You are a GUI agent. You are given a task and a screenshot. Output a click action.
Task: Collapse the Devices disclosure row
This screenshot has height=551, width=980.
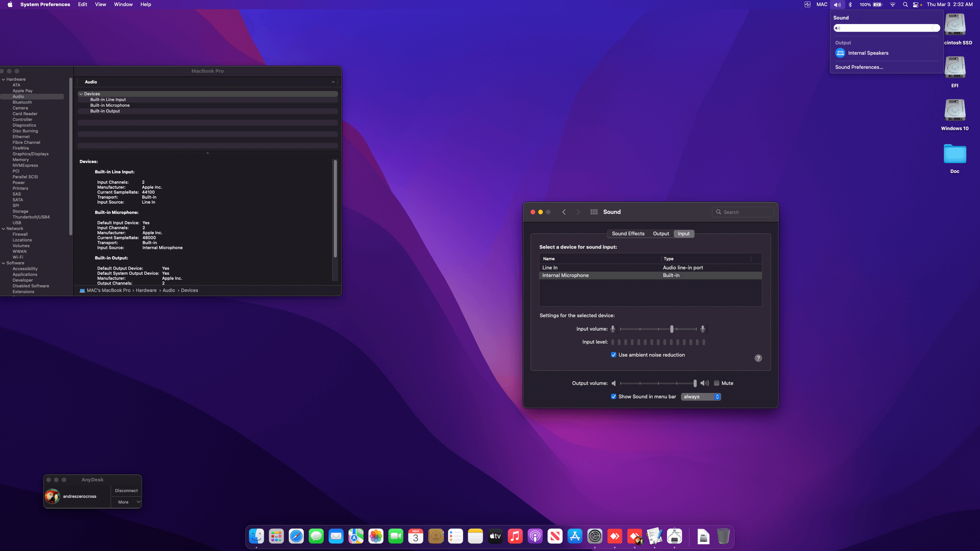point(81,94)
